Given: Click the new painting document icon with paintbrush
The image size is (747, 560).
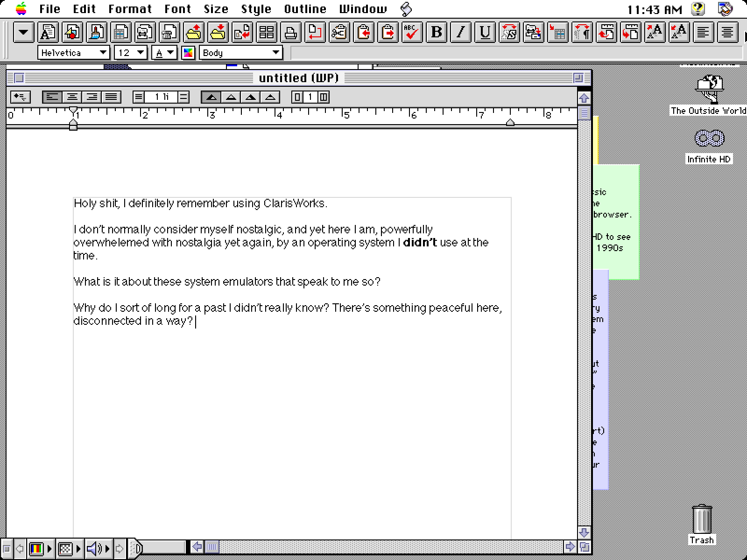Looking at the screenshot, I should coord(96,32).
